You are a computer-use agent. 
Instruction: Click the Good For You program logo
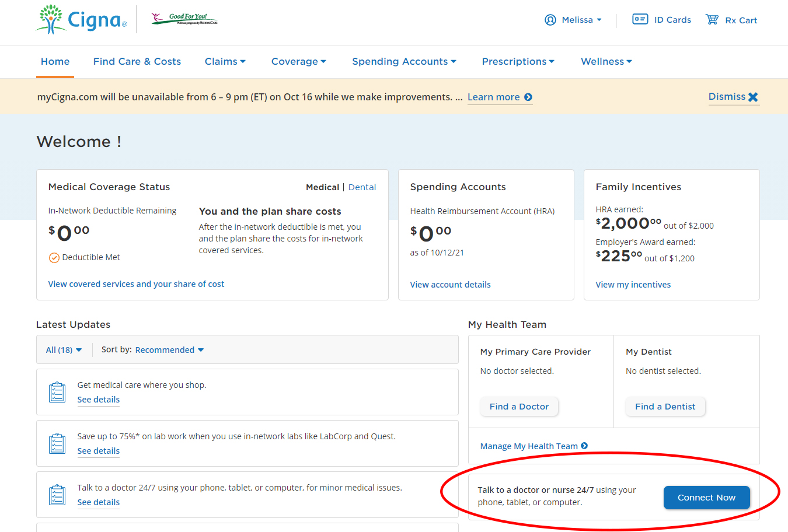184,19
